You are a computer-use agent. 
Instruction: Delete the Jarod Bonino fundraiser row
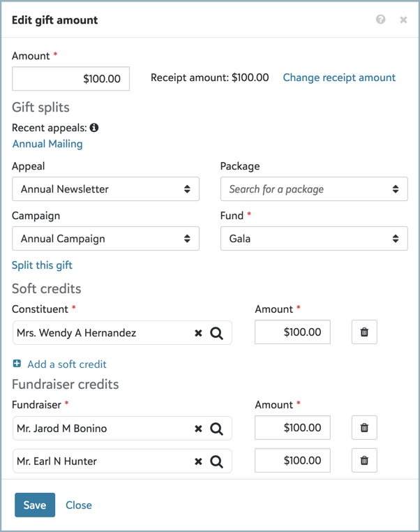(364, 428)
